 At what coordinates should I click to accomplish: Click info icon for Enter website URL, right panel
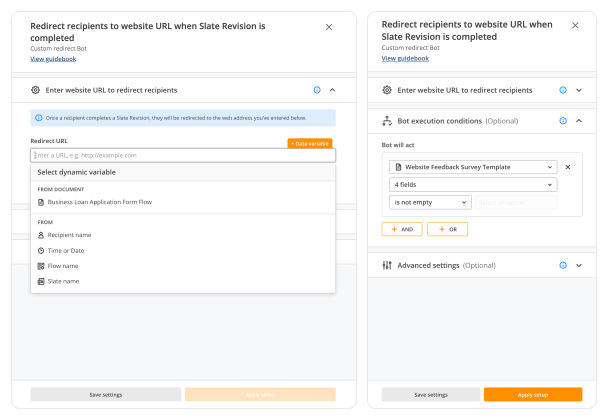pos(563,90)
